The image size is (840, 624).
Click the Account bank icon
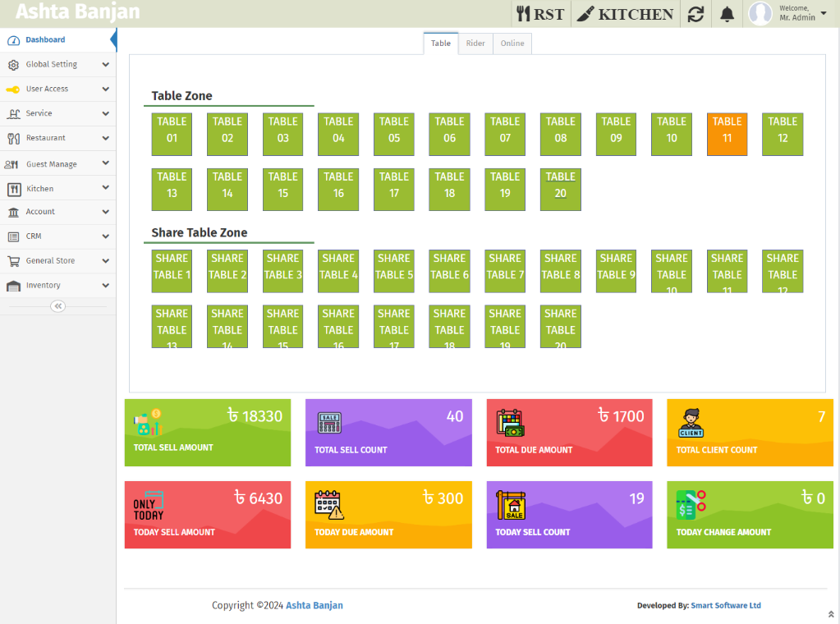(13, 212)
